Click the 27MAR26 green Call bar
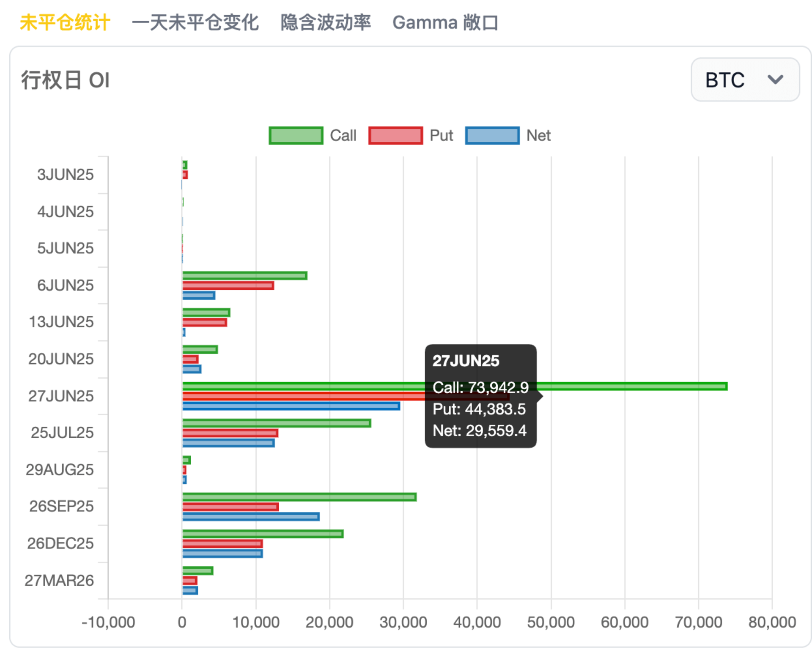 (198, 571)
